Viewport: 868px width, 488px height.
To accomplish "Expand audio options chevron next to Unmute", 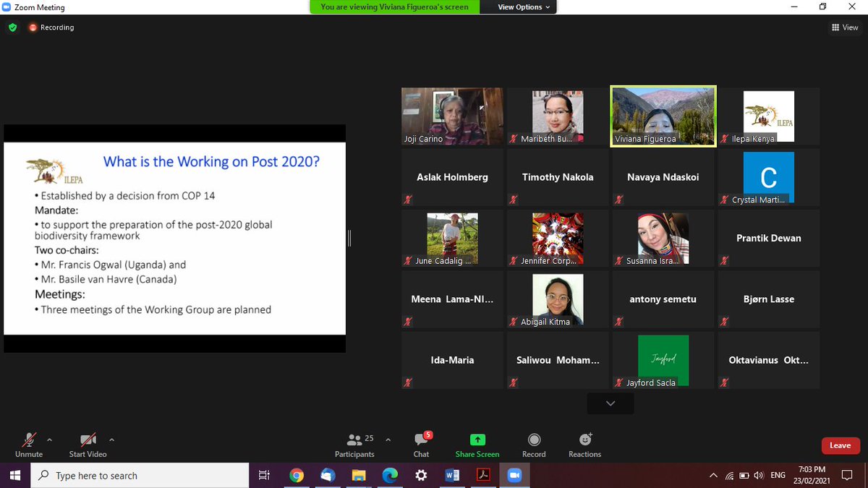I will click(x=49, y=440).
